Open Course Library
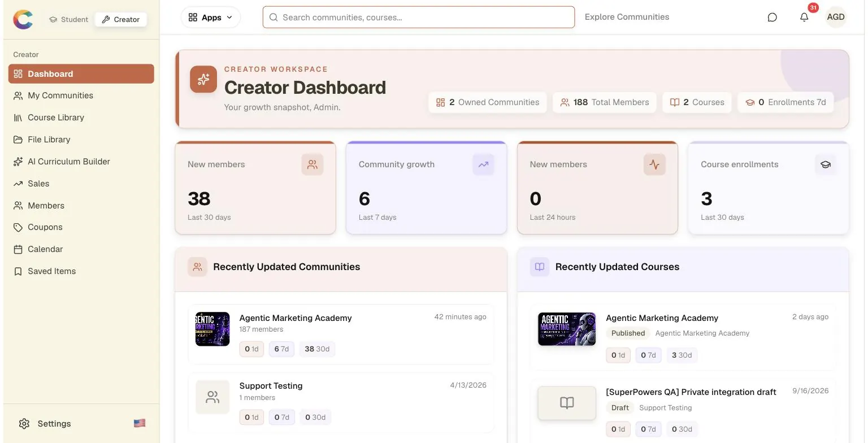 tap(81, 118)
